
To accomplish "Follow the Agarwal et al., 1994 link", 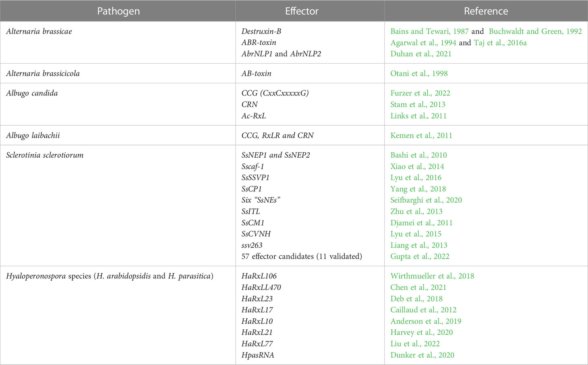I will (423, 43).
